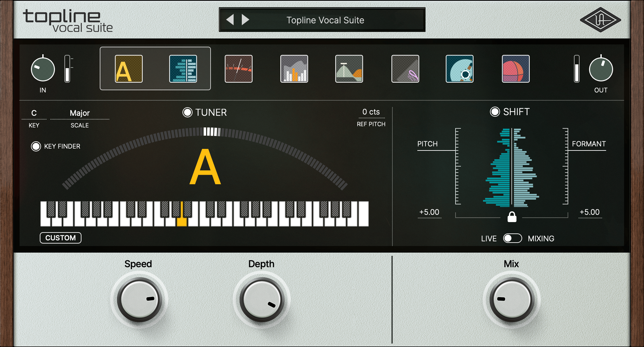Screen dimensions: 644x347
Task: Open the SCALE selector showing Major
Action: pyautogui.click(x=80, y=113)
